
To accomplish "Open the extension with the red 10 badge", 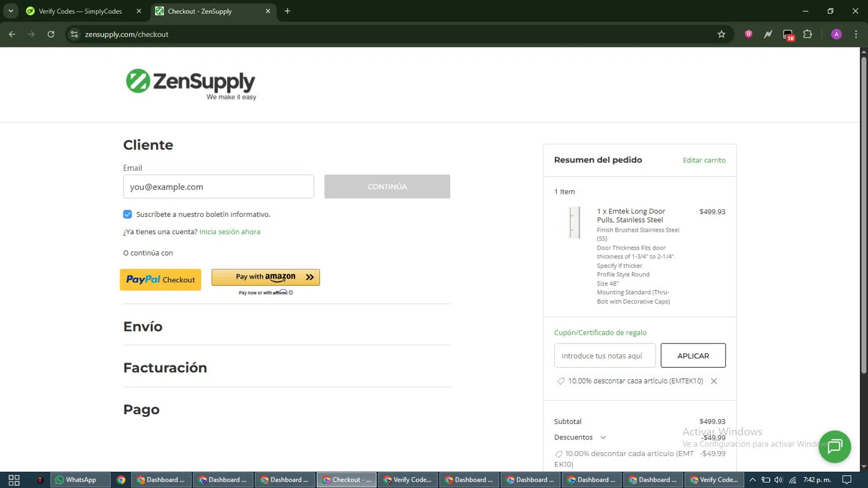I will pyautogui.click(x=788, y=35).
